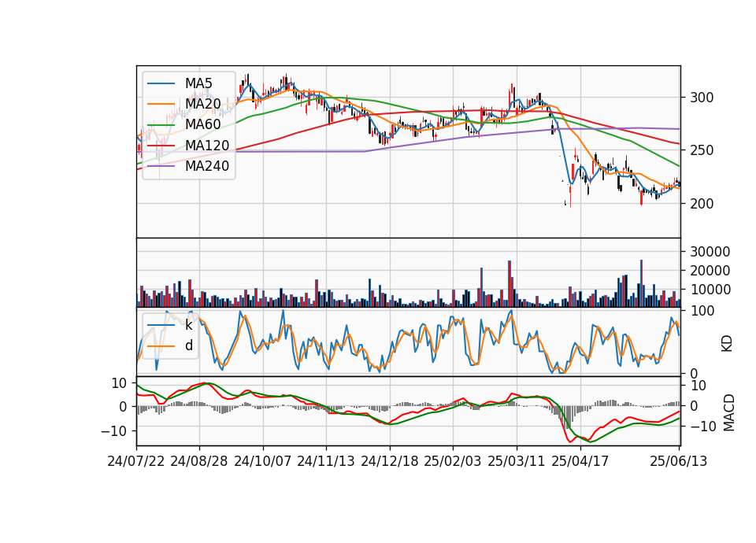Click the red MA120 legend line sample
This screenshot has height=543, width=756.
click(x=161, y=146)
